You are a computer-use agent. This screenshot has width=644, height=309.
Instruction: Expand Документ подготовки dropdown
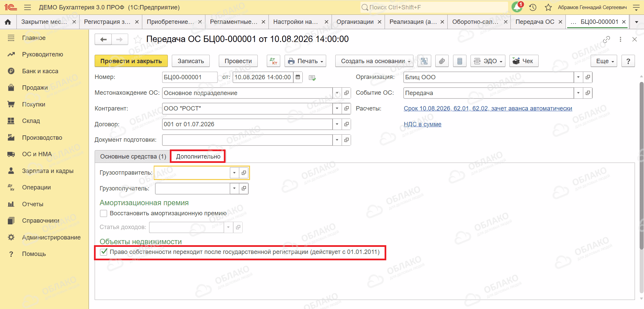click(337, 140)
